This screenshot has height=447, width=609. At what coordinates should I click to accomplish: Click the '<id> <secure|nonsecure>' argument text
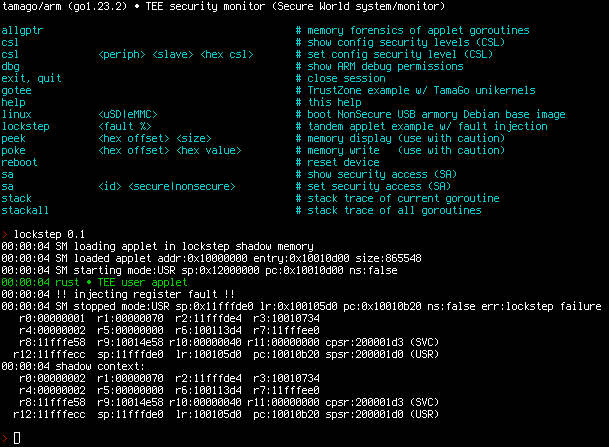[x=167, y=186]
